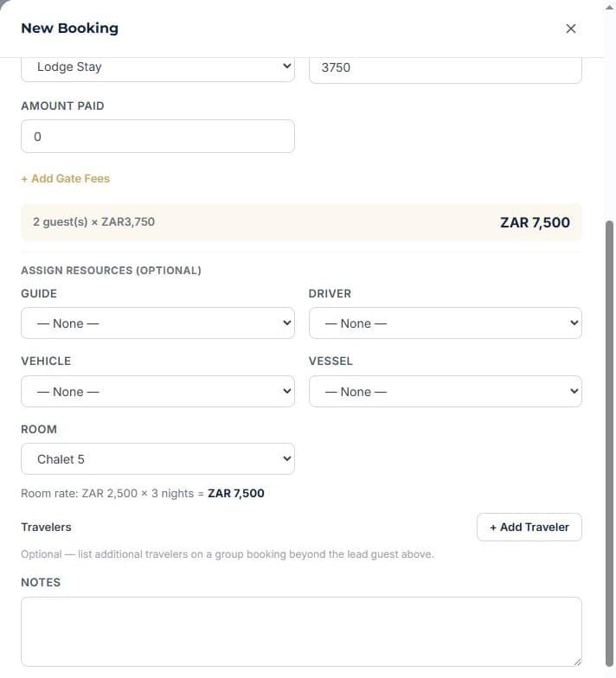Click the Add Gate Fees link
Viewport: 616px width, 678px height.
click(66, 178)
